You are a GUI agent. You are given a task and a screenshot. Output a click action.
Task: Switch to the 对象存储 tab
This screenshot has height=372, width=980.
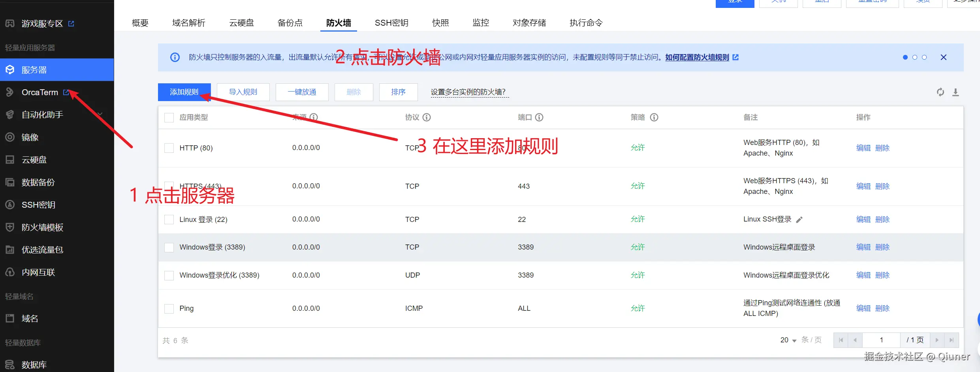[x=529, y=23]
